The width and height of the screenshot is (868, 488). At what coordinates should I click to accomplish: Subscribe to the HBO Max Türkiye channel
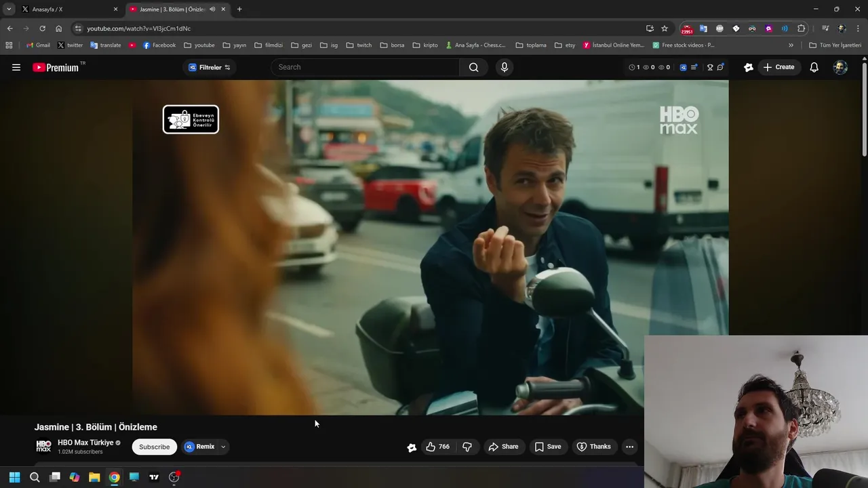click(154, 447)
